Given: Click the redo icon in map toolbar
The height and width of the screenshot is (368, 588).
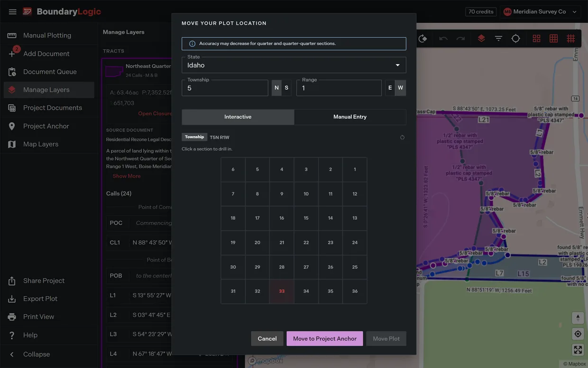Looking at the screenshot, I should pos(460,38).
